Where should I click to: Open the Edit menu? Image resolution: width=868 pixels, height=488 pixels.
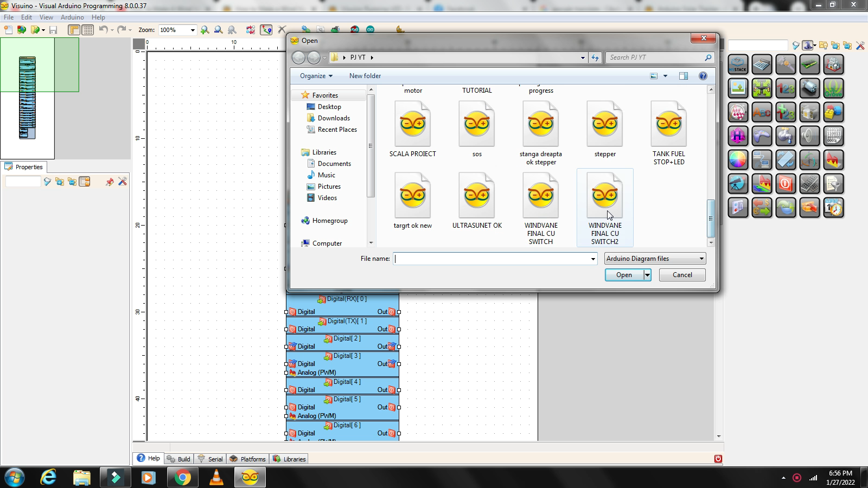(x=26, y=17)
